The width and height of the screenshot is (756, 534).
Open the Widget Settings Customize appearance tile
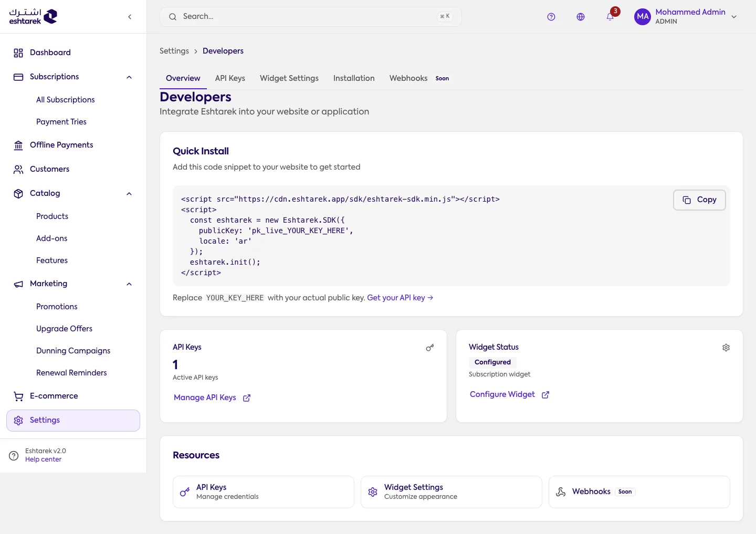(451, 492)
